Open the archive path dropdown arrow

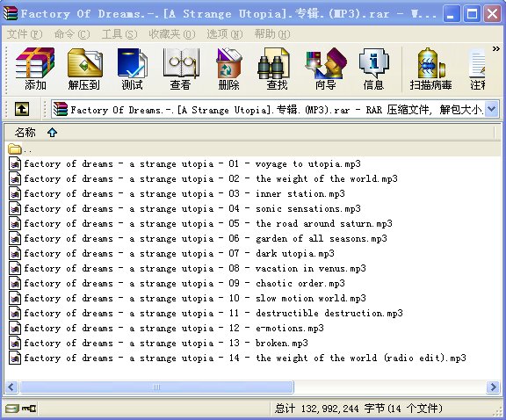click(x=491, y=110)
